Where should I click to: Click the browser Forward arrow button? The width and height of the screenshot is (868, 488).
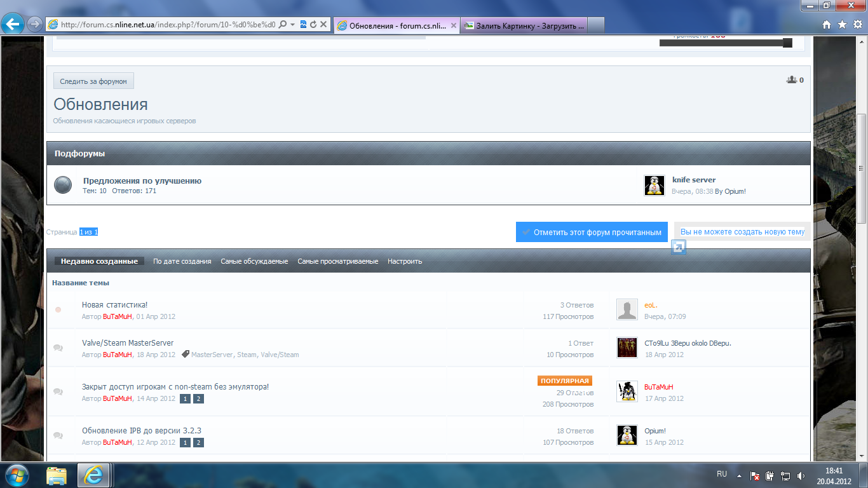[x=35, y=25]
